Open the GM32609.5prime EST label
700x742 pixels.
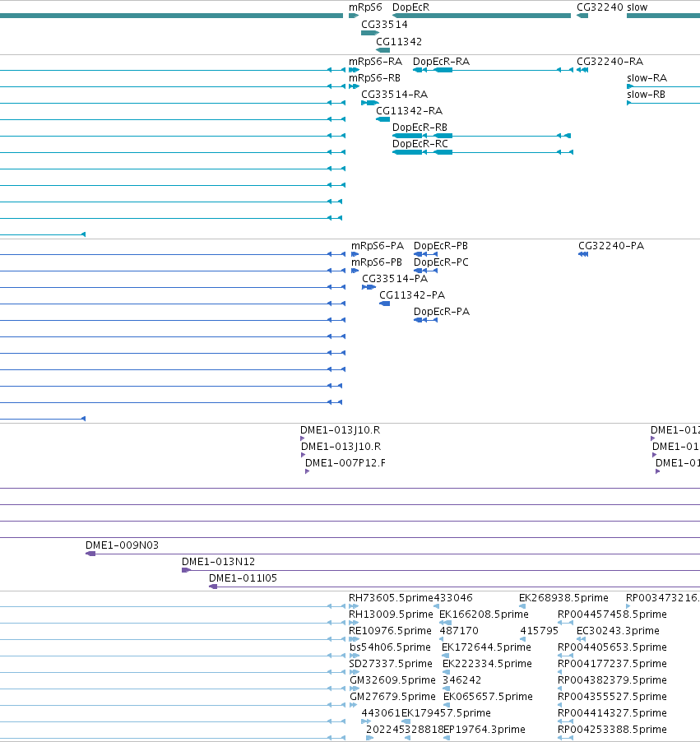coord(392,680)
